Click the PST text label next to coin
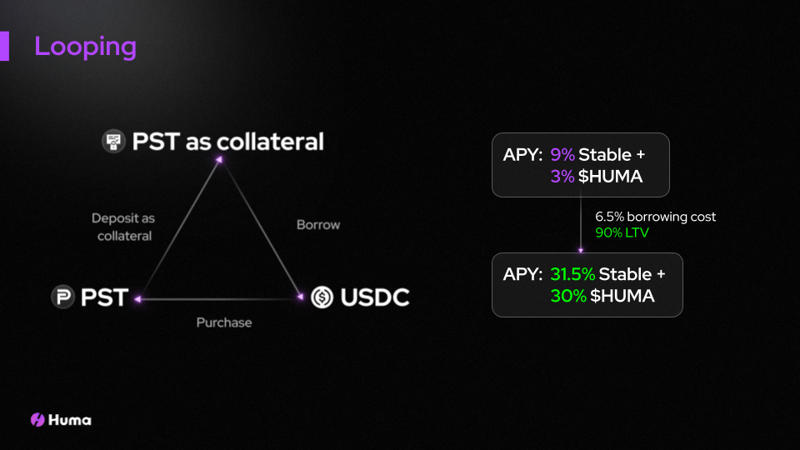This screenshot has height=450, width=800. [104, 297]
